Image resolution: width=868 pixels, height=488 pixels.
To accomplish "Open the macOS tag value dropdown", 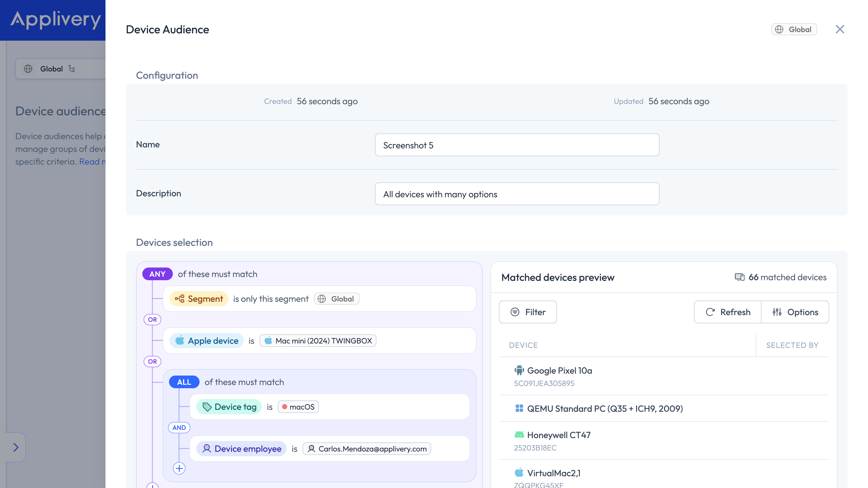I will pos(298,407).
